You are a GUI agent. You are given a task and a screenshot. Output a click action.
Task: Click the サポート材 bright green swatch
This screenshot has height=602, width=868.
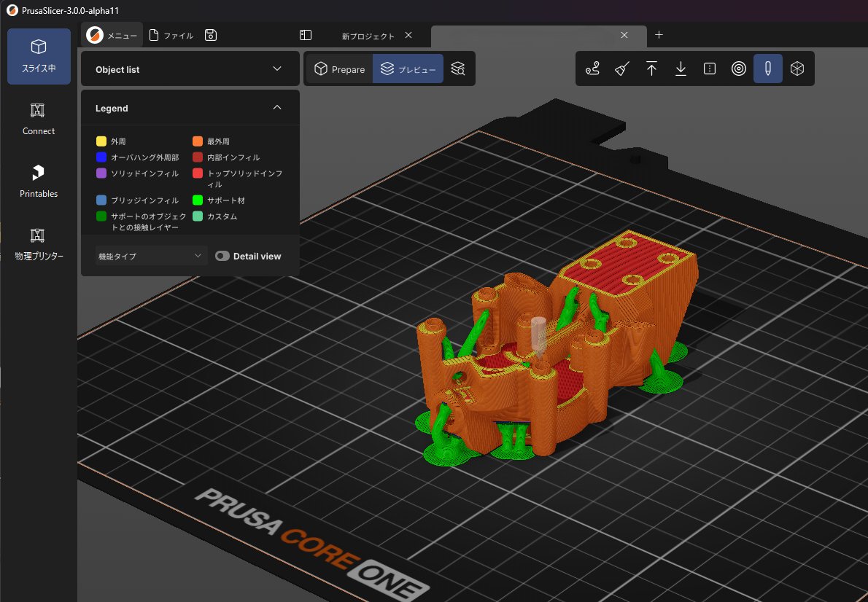pos(198,200)
